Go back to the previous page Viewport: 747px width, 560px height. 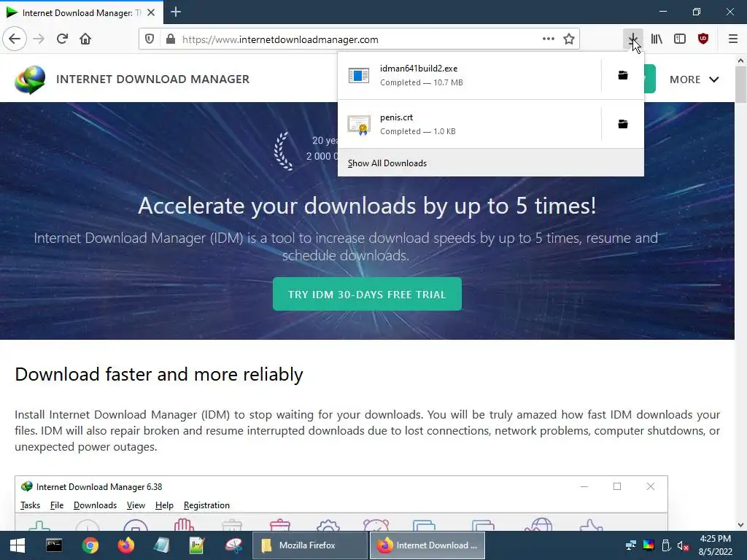pos(15,39)
